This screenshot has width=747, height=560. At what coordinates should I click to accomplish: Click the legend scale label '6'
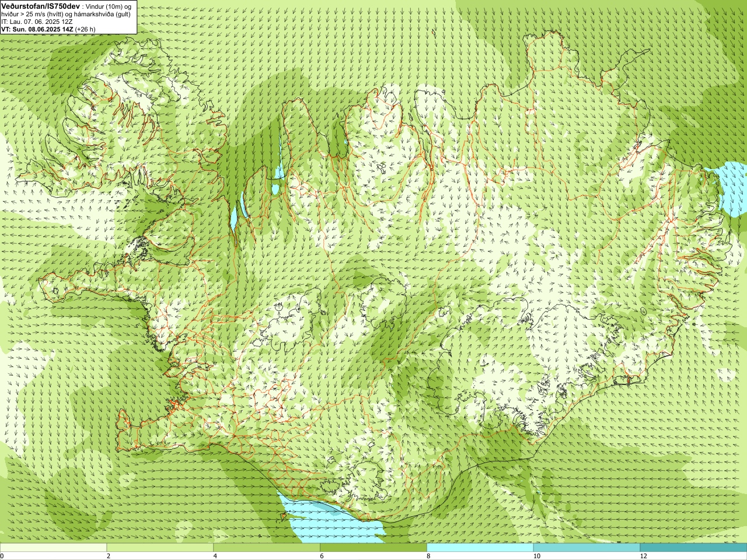322,556
